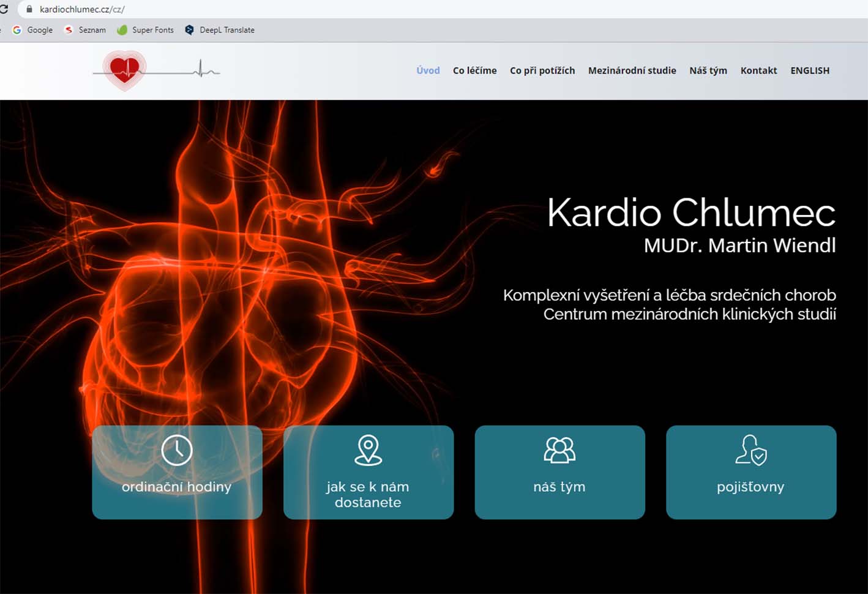The image size is (868, 594).
Task: Open the Kontakt menu item
Action: [x=758, y=70]
